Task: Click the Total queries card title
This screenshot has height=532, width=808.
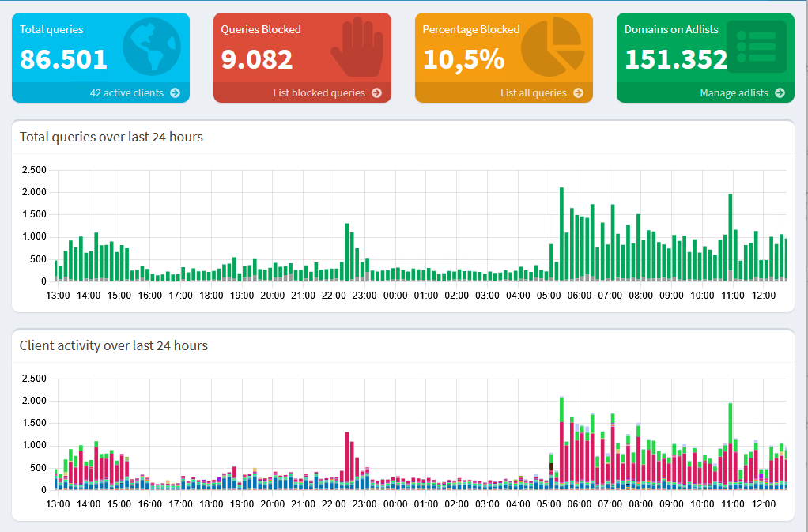Action: (x=51, y=29)
